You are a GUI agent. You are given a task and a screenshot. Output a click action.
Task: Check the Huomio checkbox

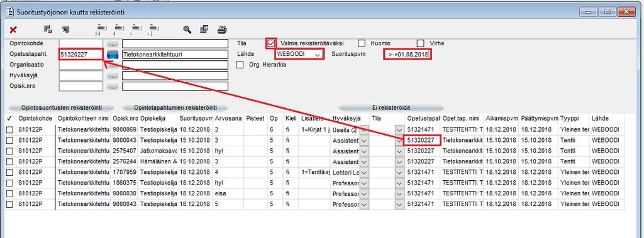tap(362, 43)
